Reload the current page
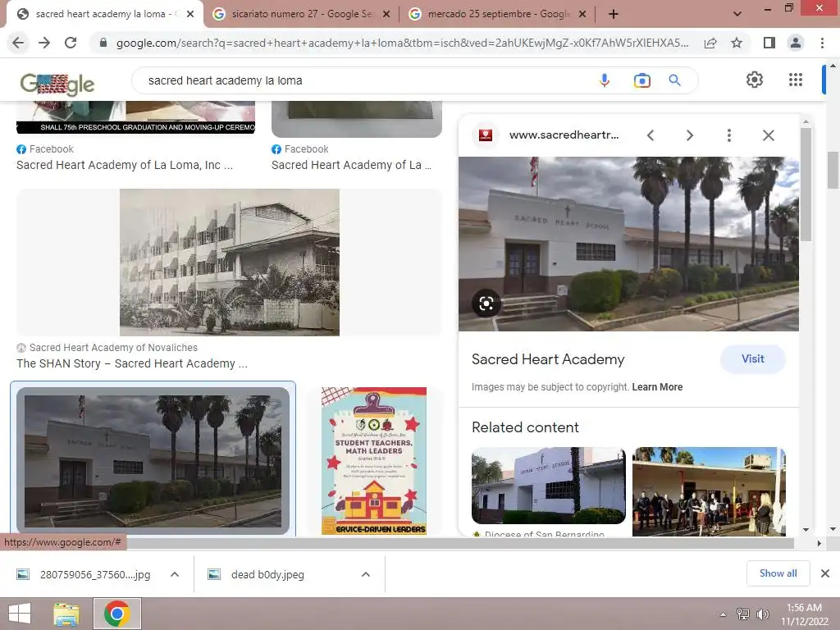Viewport: 840px width, 630px height. click(x=71, y=43)
